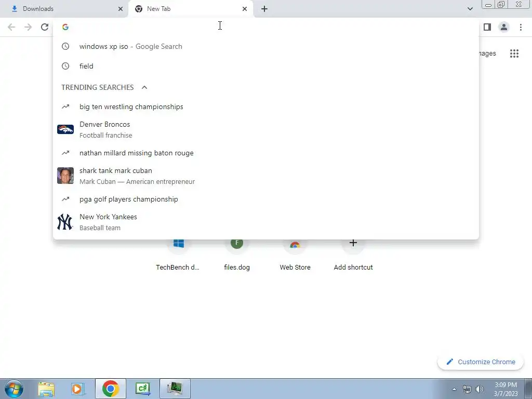Pick 'pga golf players championship' suggestion
This screenshot has width=532, height=399.
(x=266, y=199)
